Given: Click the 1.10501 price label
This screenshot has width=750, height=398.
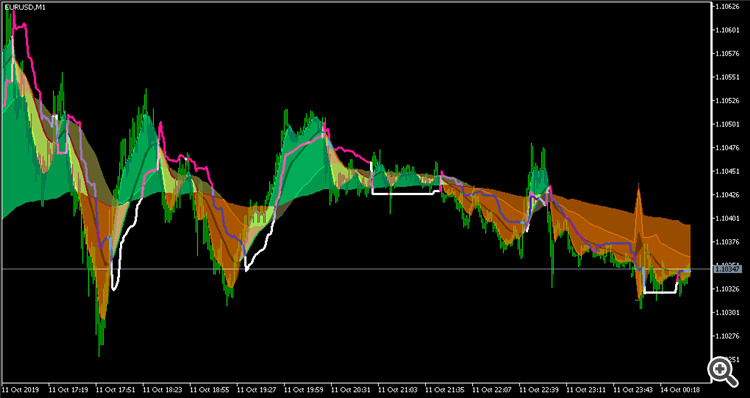Looking at the screenshot, I should click(727, 124).
